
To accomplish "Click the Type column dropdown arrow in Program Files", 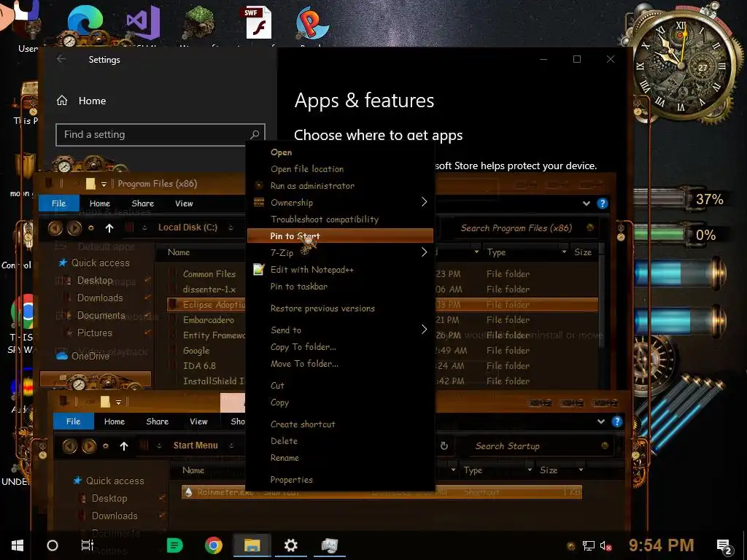I will tap(564, 252).
